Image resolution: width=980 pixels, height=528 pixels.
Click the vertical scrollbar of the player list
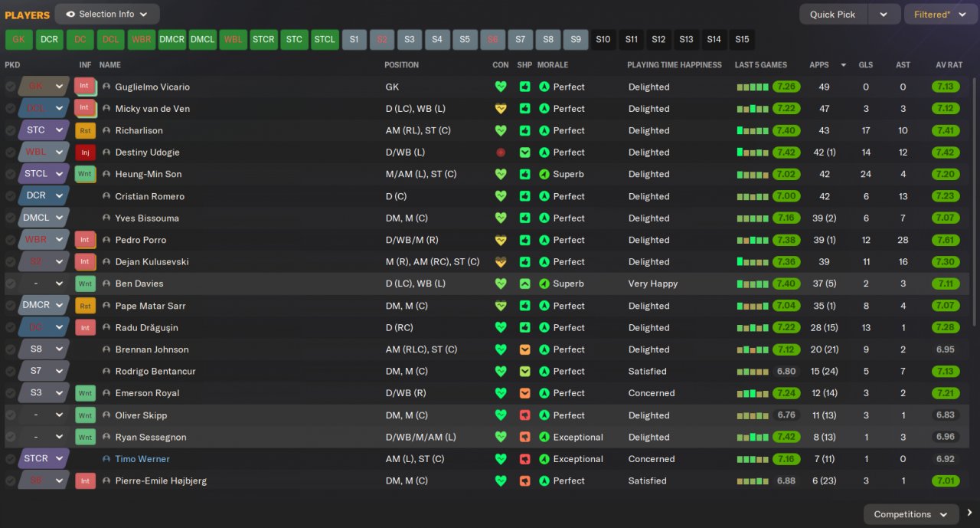click(x=974, y=203)
